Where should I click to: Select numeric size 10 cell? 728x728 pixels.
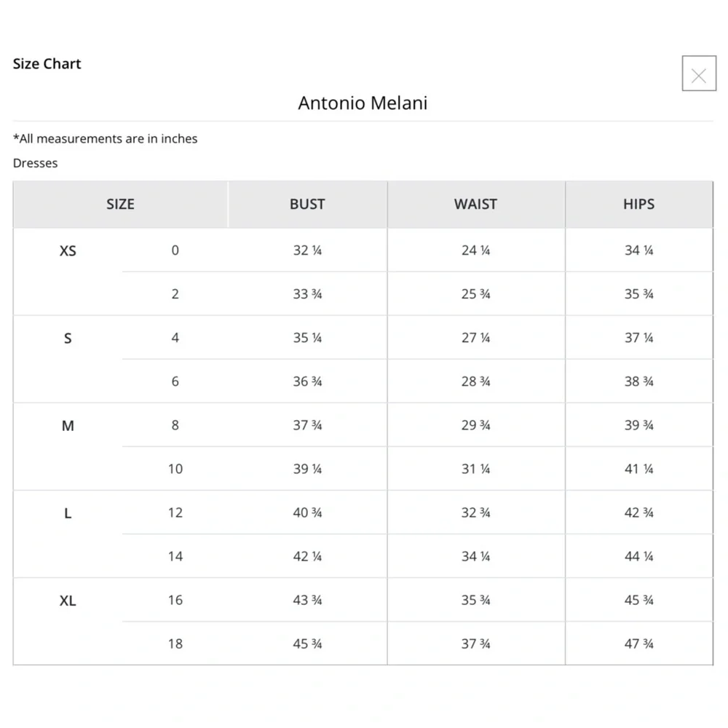(x=175, y=469)
